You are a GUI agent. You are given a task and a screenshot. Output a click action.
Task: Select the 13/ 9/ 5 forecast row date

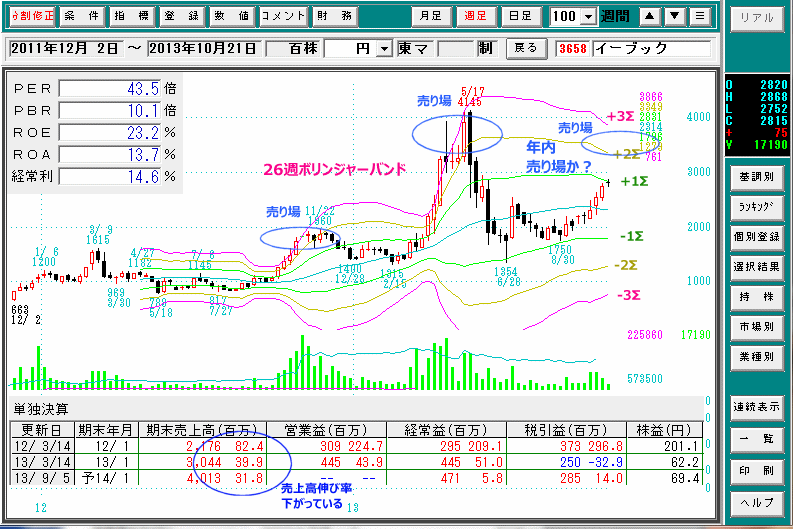pos(42,478)
